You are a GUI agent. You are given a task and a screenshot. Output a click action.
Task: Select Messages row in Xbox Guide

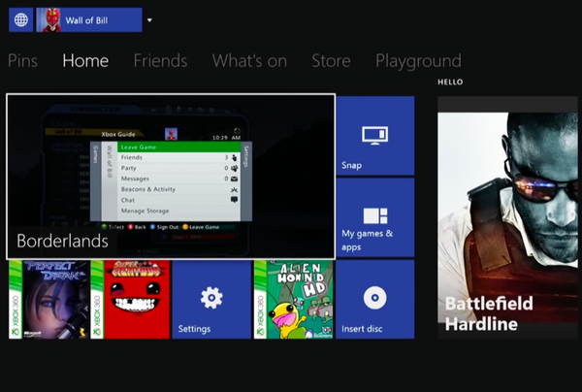point(178,179)
